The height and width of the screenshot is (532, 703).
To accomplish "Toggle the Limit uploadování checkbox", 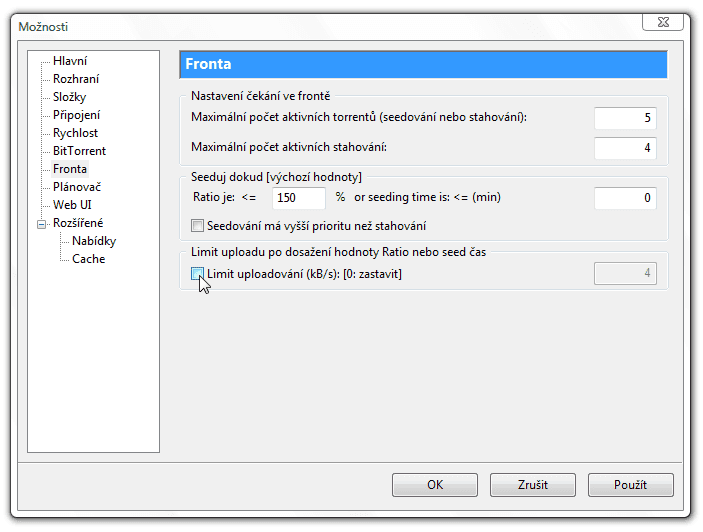I will coord(197,273).
